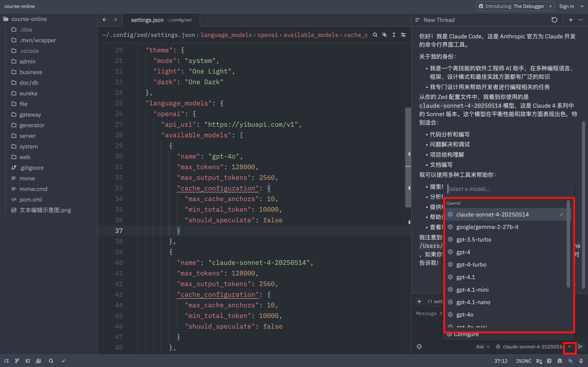Image resolution: width=588 pixels, height=367 pixels.
Task: Click the buffer search icon in editor toolbar
Action: coord(375,35)
